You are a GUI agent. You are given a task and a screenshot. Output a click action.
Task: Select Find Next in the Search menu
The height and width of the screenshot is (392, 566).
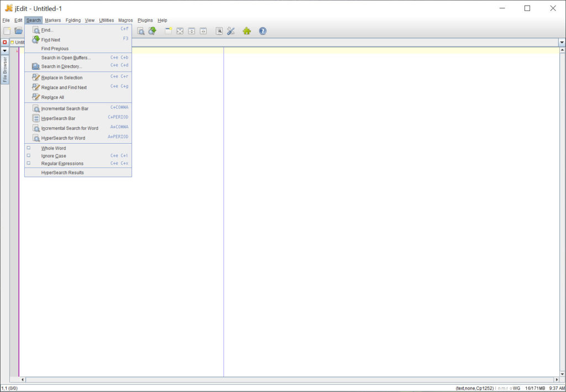click(78, 40)
